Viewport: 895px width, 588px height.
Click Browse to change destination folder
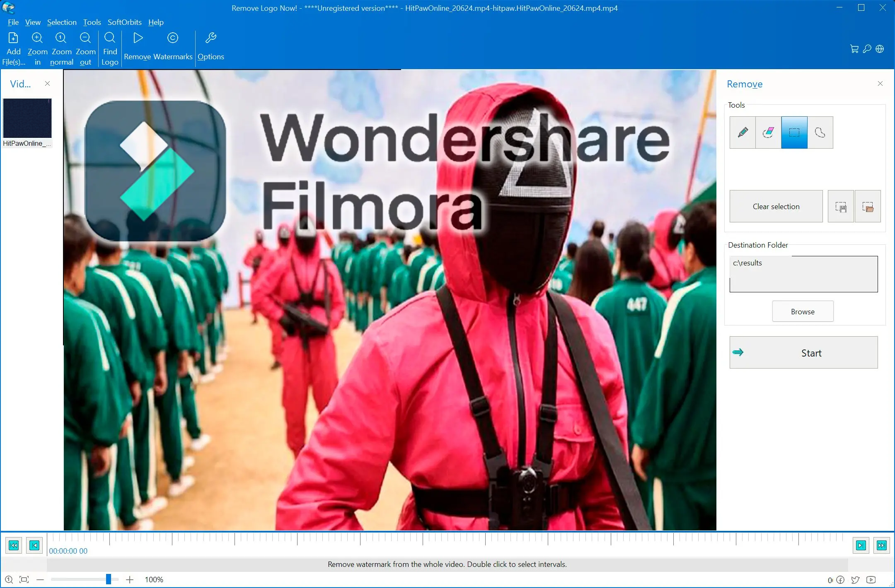click(803, 311)
